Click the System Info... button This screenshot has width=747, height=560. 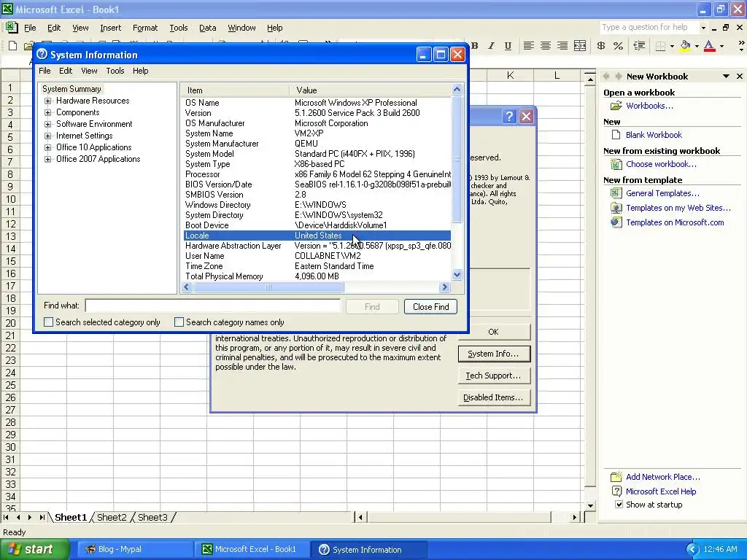click(493, 354)
